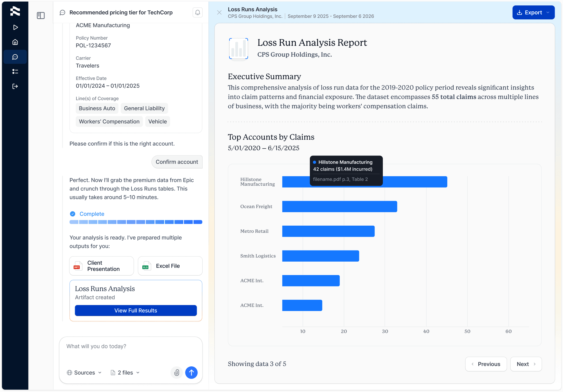This screenshot has width=563, height=392.
Task: Open the Excel File output
Action: 170,266
